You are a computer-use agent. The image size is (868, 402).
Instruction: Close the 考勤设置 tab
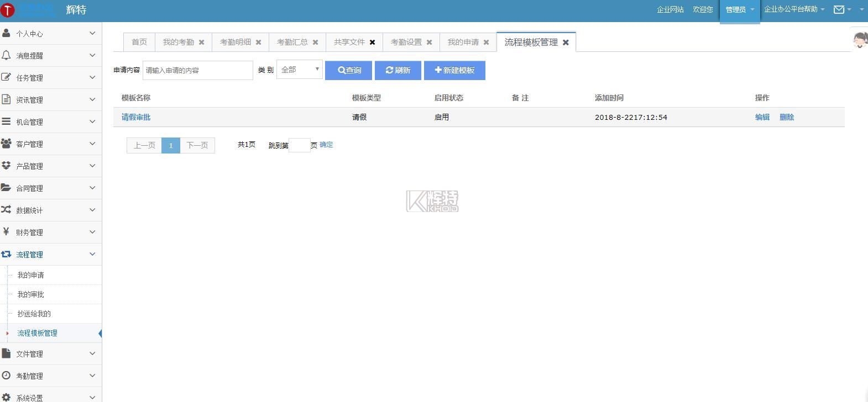pos(429,43)
